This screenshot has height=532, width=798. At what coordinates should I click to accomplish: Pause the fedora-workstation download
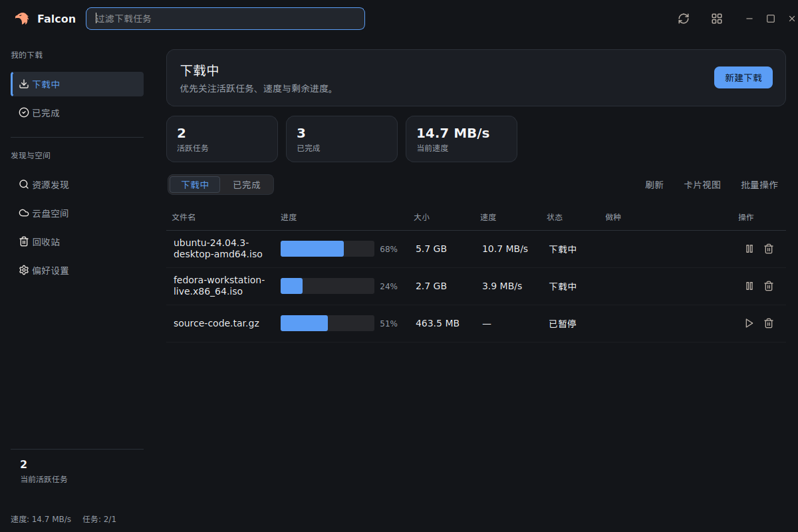point(749,286)
